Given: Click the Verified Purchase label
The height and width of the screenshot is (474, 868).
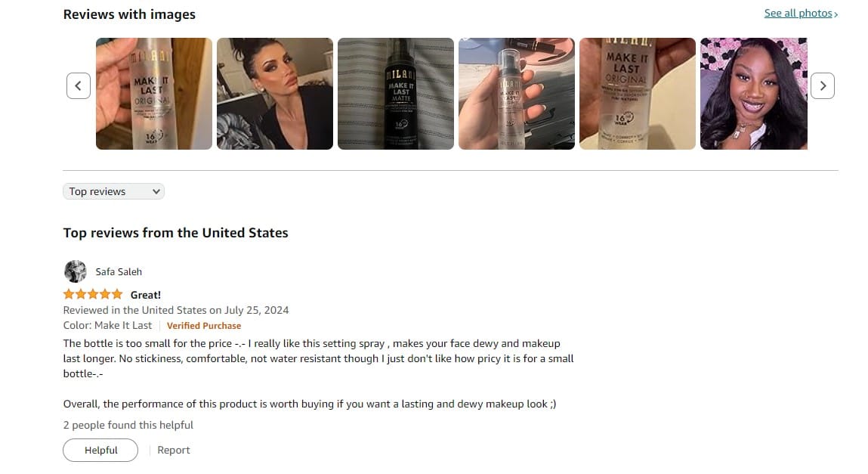Looking at the screenshot, I should pyautogui.click(x=204, y=326).
